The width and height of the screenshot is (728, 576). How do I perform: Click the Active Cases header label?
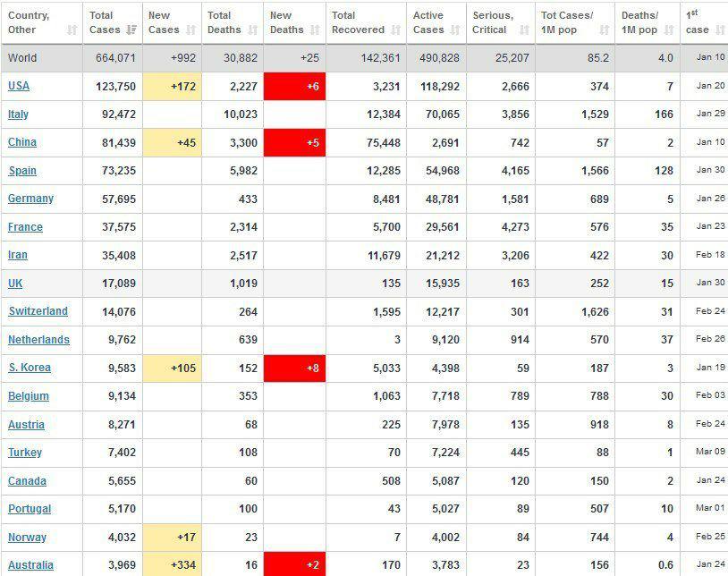click(428, 22)
